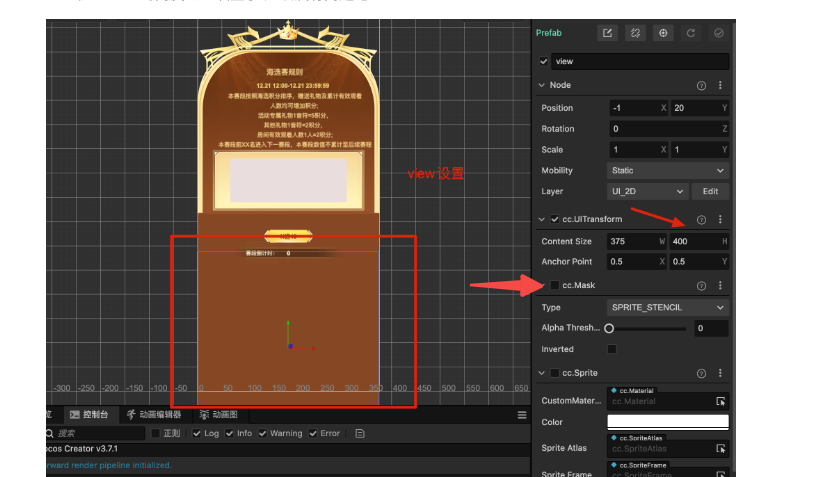Click the console log file icon
This screenshot has height=477, width=819.
[360, 434]
